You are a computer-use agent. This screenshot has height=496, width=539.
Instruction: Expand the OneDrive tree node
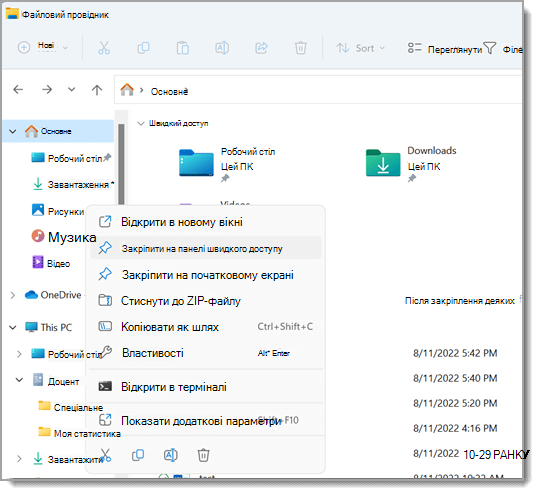pyautogui.click(x=13, y=295)
